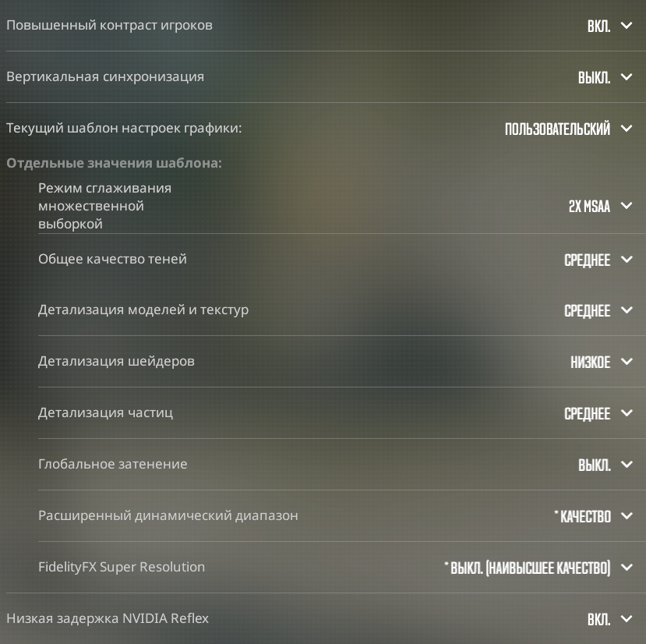
Task: Click the chevron next to Вертикальная синхронизация
Action: click(x=627, y=77)
